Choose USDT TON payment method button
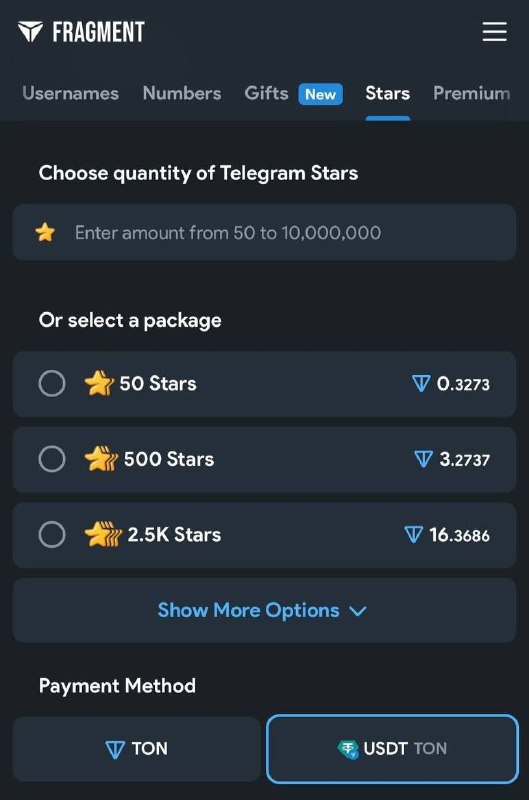This screenshot has width=529, height=800. coord(392,748)
